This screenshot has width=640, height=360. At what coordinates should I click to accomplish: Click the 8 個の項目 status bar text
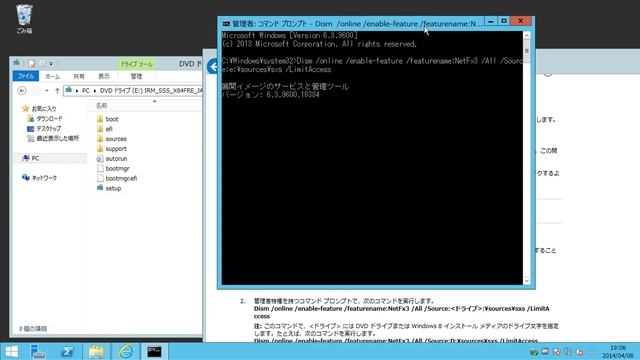(33, 329)
